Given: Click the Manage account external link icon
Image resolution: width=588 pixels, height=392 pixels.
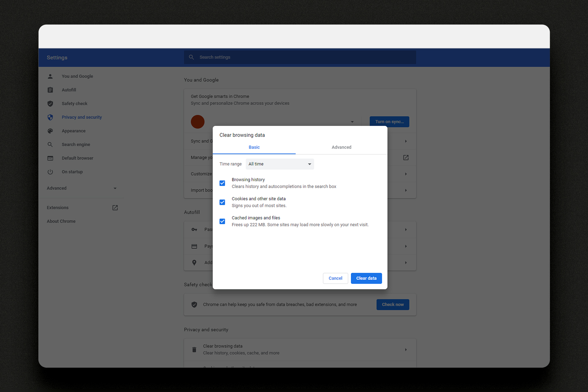Looking at the screenshot, I should coord(406,157).
